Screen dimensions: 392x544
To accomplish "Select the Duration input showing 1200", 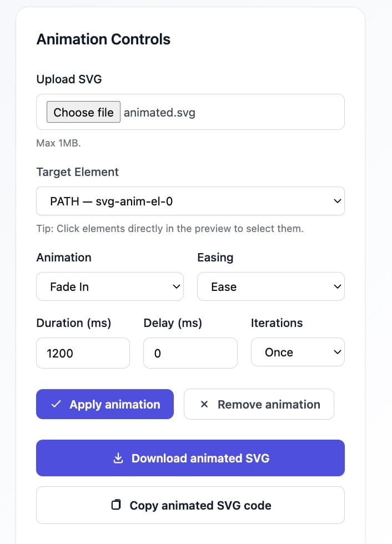I will pos(83,352).
